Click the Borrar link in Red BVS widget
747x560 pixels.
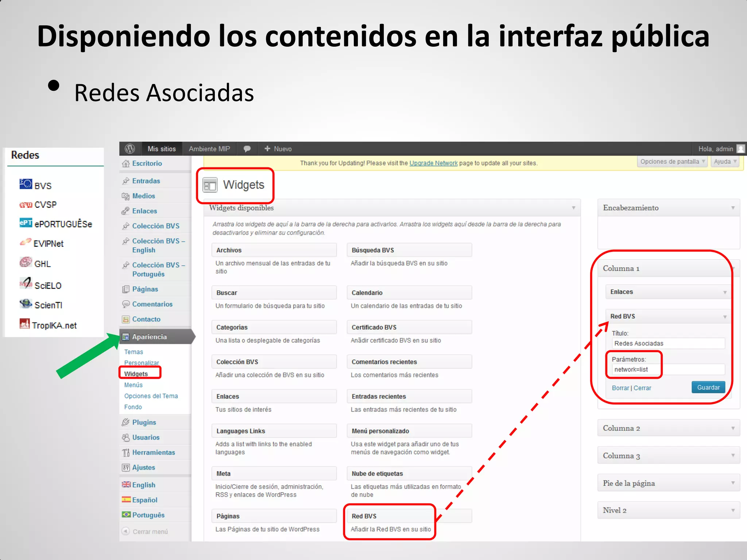pos(620,388)
